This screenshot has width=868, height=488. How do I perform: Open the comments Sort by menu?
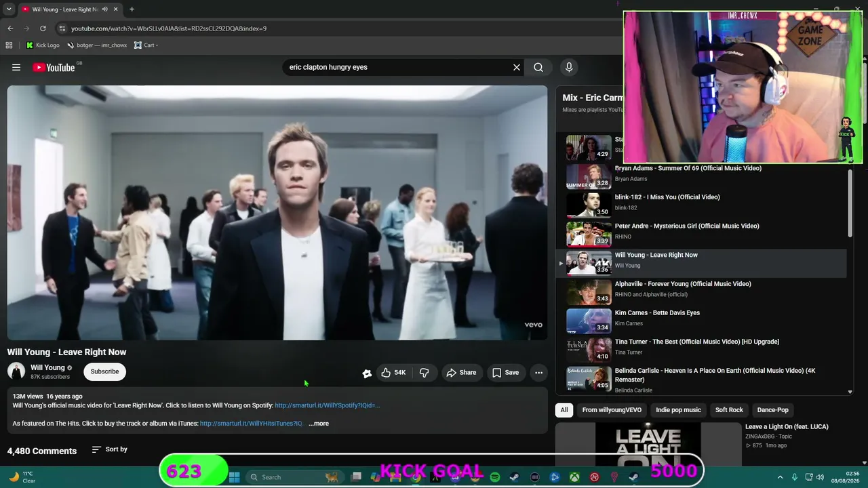[x=110, y=449]
